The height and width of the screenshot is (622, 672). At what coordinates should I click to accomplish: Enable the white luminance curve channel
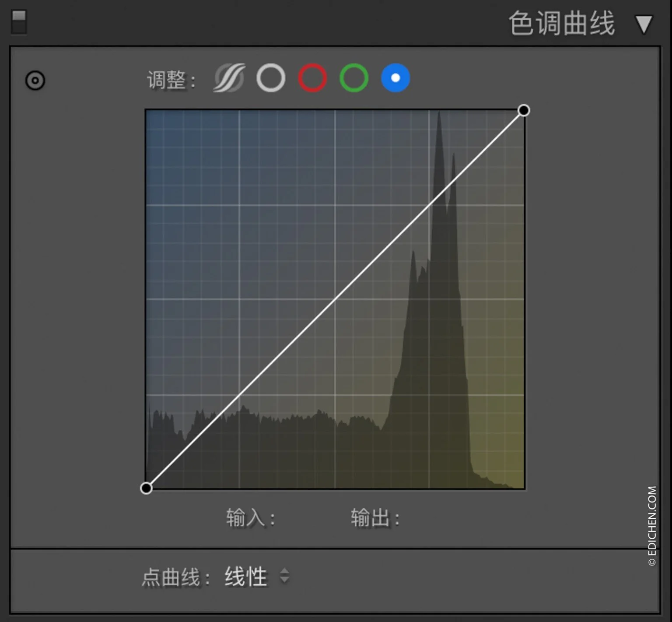click(270, 78)
